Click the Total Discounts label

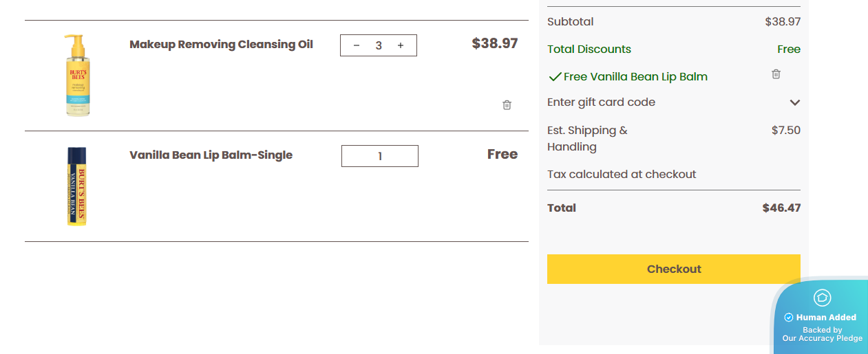589,49
